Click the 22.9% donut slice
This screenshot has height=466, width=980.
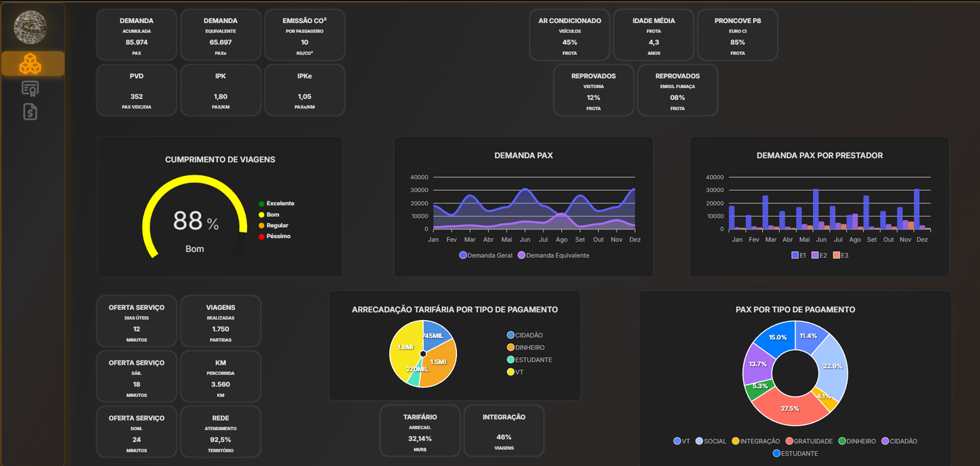pos(833,366)
